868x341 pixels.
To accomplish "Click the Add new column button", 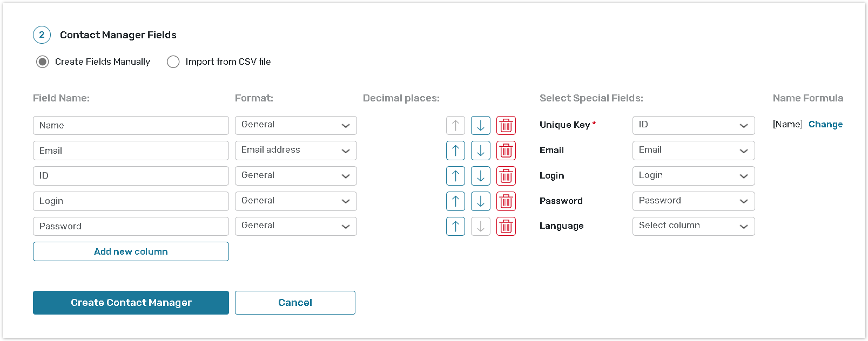I will pyautogui.click(x=131, y=251).
